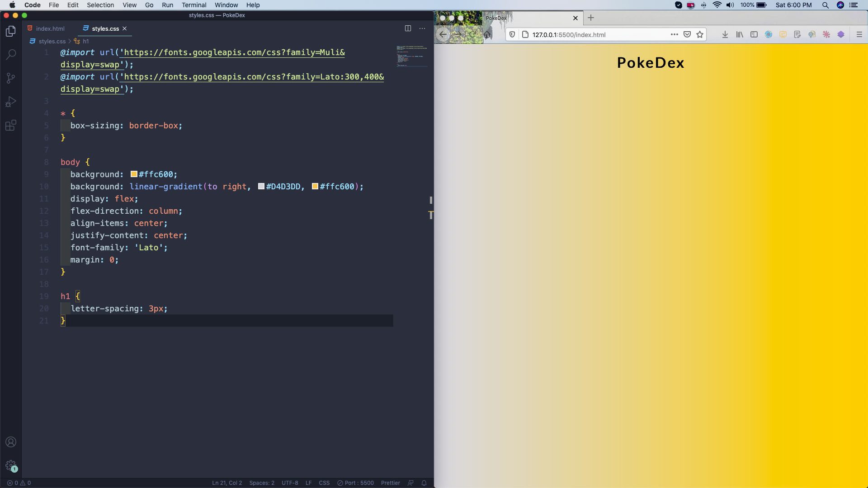868x488 pixels.
Task: Open tracking protection shield in address bar
Action: click(x=512, y=34)
